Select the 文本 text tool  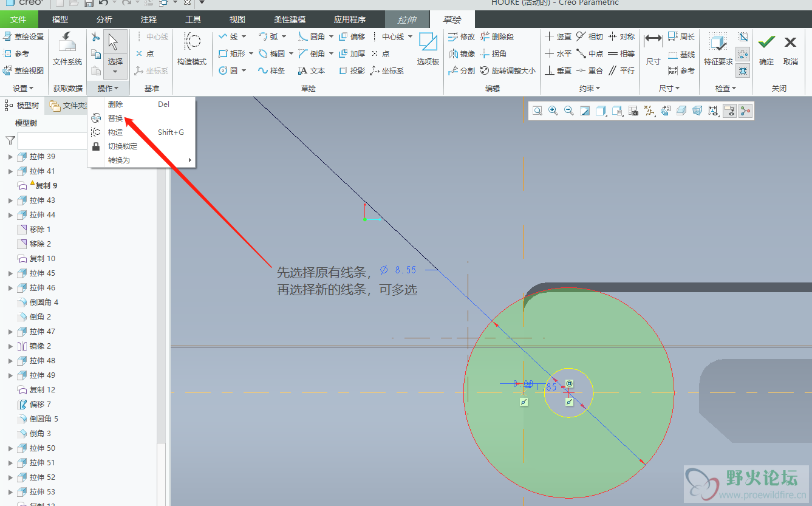pyautogui.click(x=312, y=70)
